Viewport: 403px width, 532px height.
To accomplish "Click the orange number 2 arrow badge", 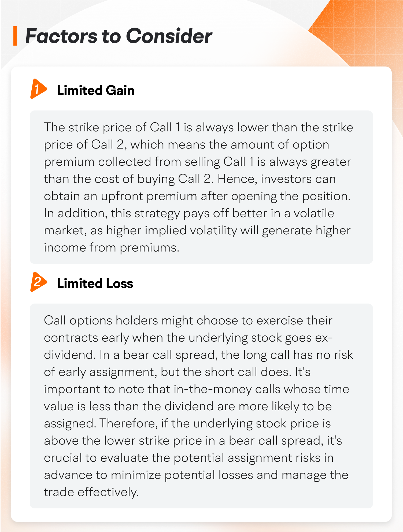I will pyautogui.click(x=39, y=282).
